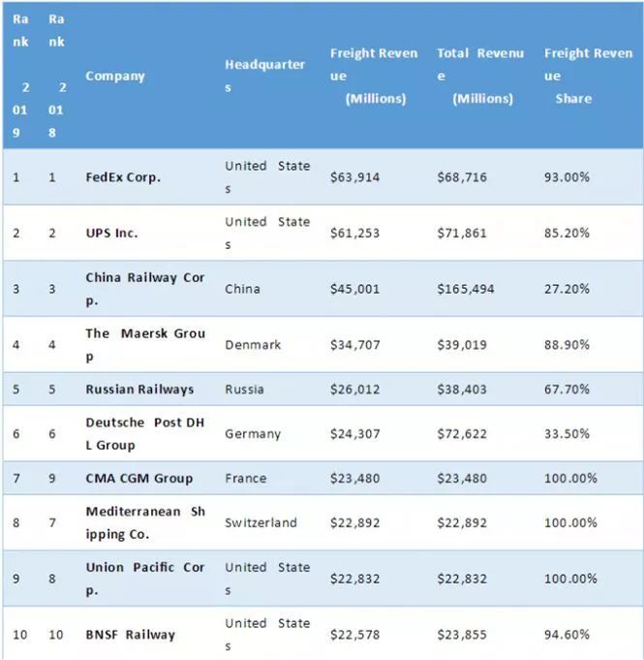Click the $165,494 total revenue value

click(466, 289)
